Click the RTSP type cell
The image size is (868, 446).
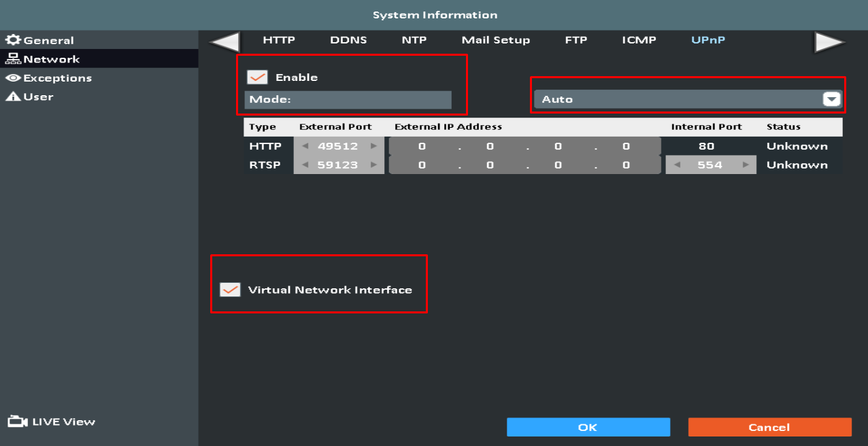(x=265, y=165)
